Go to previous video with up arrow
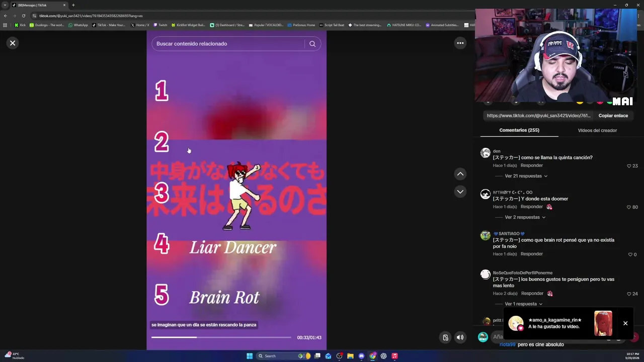 point(460,174)
